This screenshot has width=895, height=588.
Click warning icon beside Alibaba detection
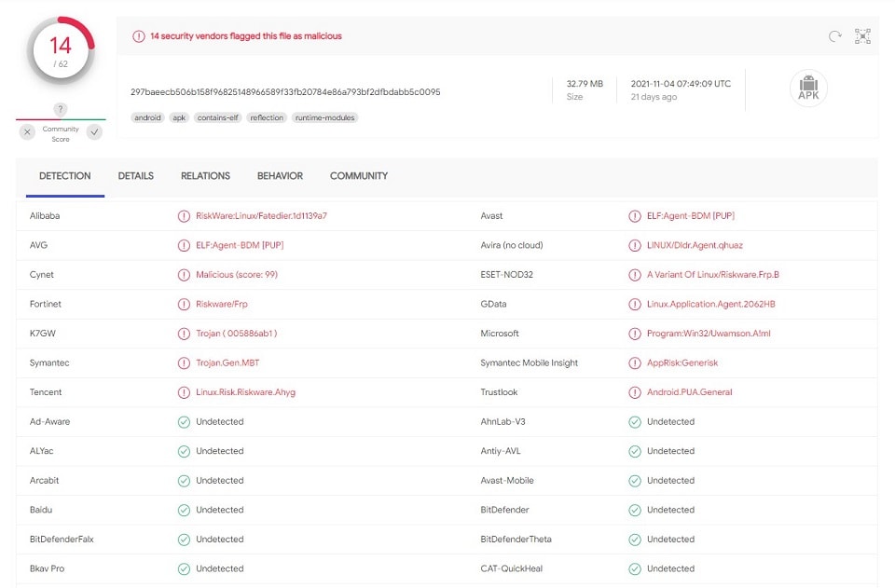184,216
